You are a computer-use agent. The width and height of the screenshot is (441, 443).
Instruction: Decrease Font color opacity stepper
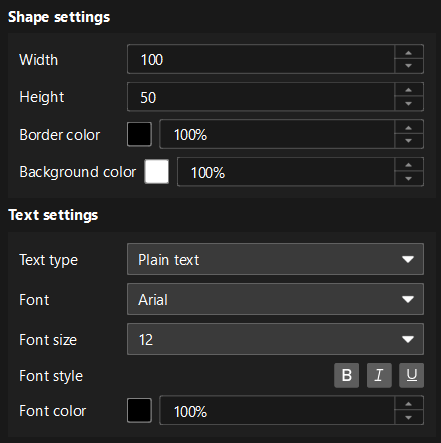[409, 417]
